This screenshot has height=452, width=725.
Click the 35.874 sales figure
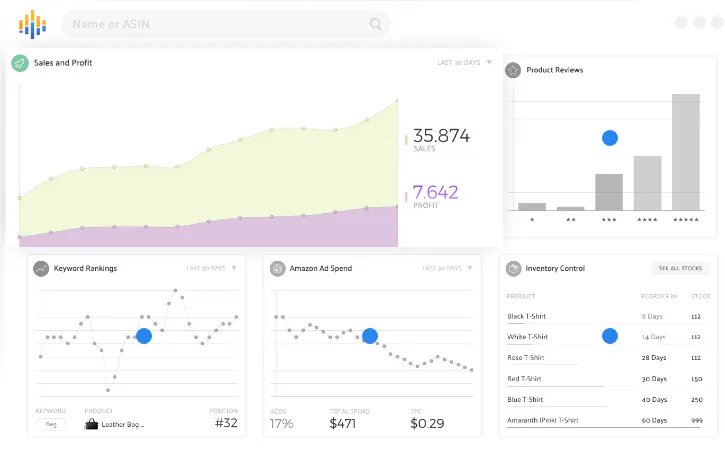coord(441,136)
